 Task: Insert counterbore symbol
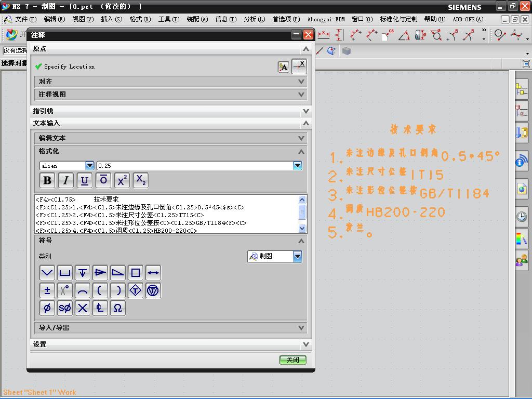(x=64, y=273)
